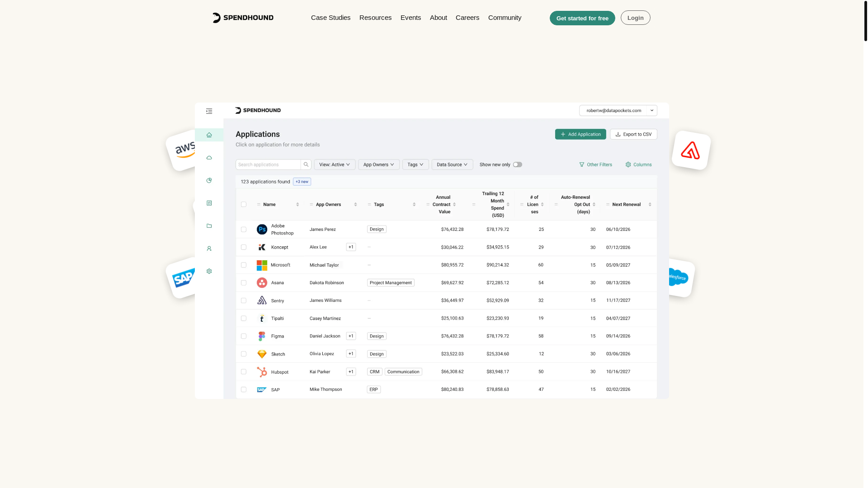The width and height of the screenshot is (868, 488).
Task: Click the Adobe Photoshop app icon
Action: point(262,230)
